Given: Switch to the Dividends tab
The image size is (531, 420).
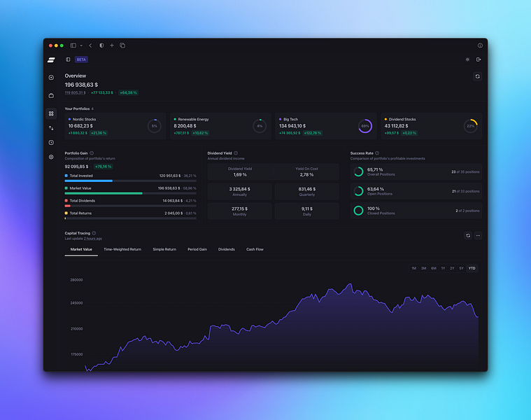Looking at the screenshot, I should (x=227, y=249).
